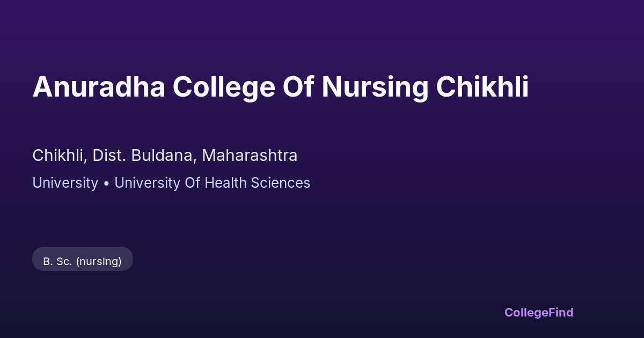Select the Chikhli, Dist. Buldana, Maharashtra address line
644x338 pixels.
point(165,156)
